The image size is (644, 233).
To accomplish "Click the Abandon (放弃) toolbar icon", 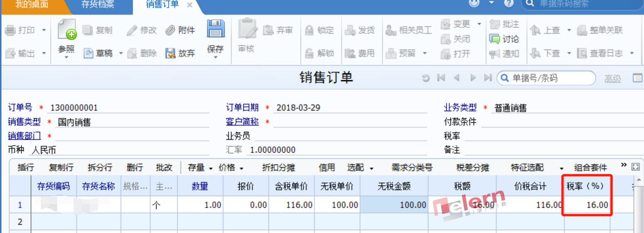I will click(x=170, y=53).
